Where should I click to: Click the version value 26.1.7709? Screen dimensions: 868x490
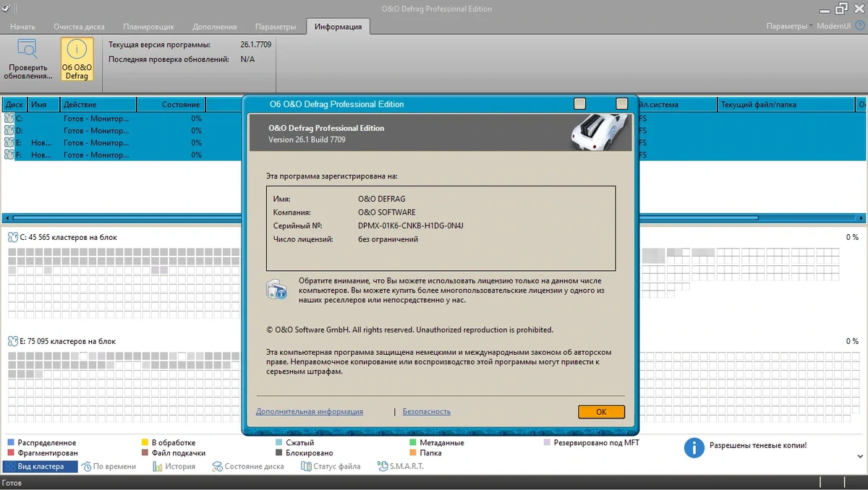click(255, 45)
